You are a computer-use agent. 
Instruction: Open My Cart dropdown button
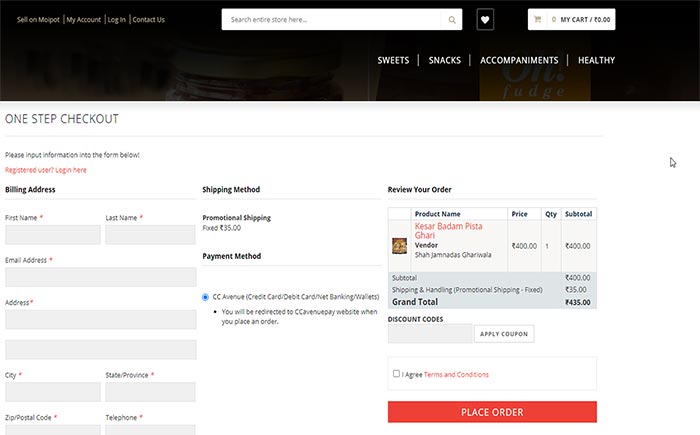point(571,19)
